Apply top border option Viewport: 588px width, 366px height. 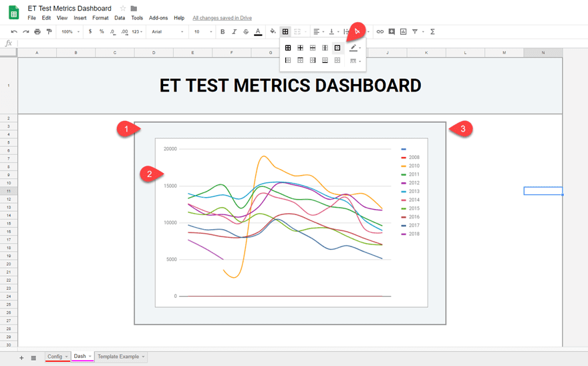pos(301,60)
